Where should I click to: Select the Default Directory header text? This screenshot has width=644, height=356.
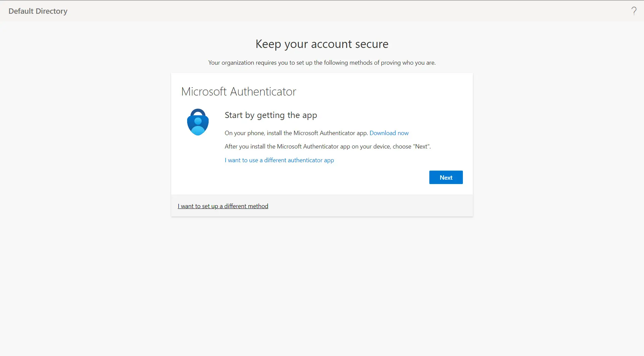click(x=38, y=11)
